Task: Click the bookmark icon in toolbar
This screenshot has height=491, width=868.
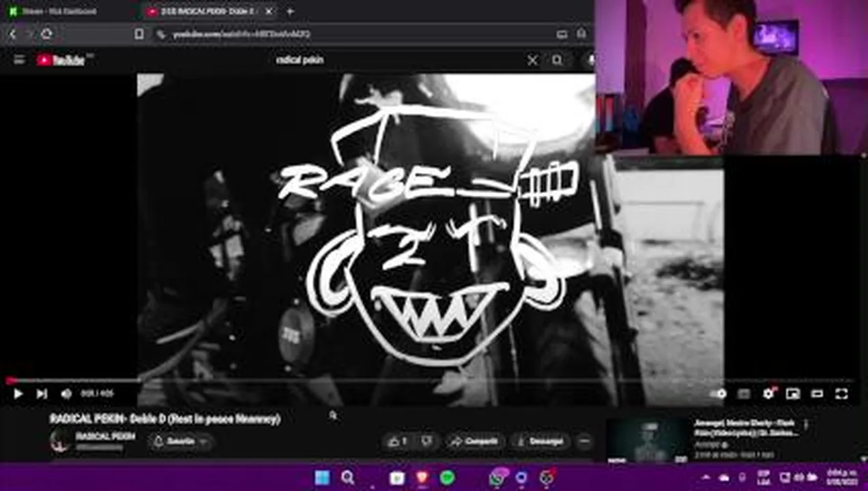Action: 139,34
